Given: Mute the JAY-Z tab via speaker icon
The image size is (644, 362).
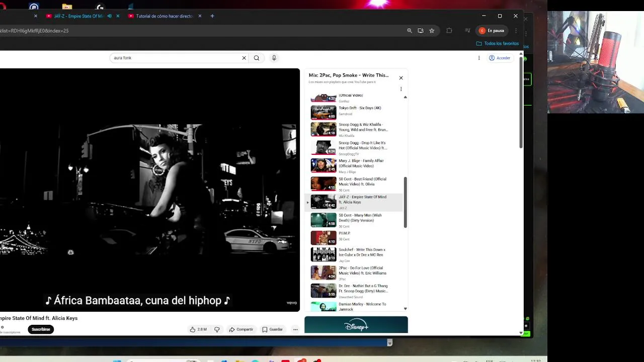Looking at the screenshot, I should tap(110, 16).
